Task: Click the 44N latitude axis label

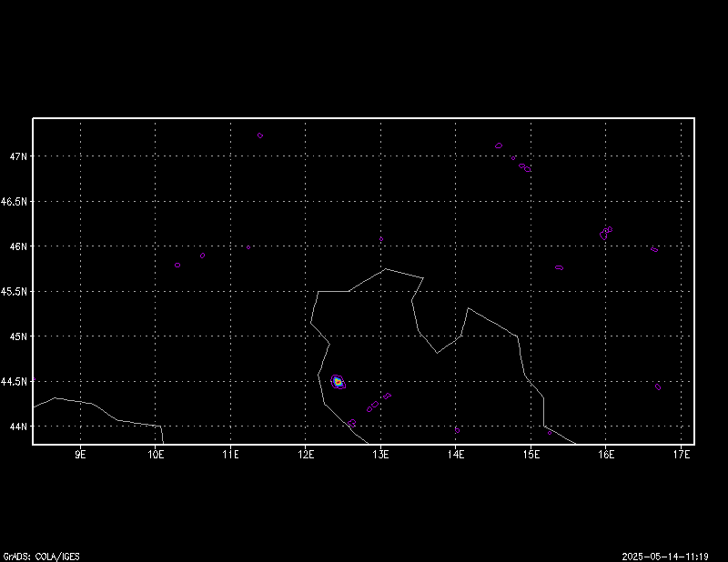Action: pos(18,426)
